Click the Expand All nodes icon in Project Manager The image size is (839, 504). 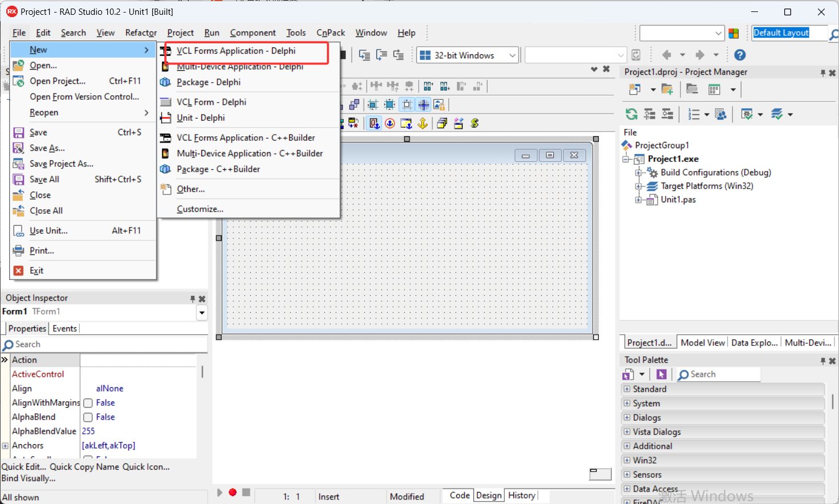(650, 114)
